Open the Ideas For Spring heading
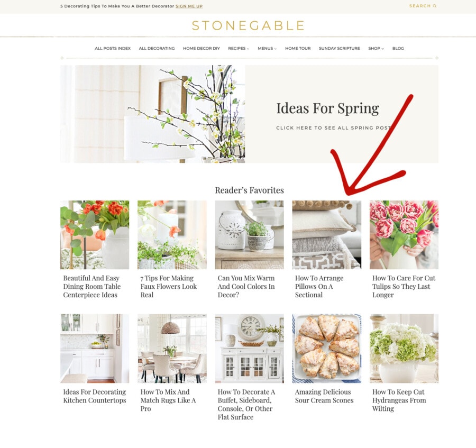476x448 pixels. (x=327, y=108)
